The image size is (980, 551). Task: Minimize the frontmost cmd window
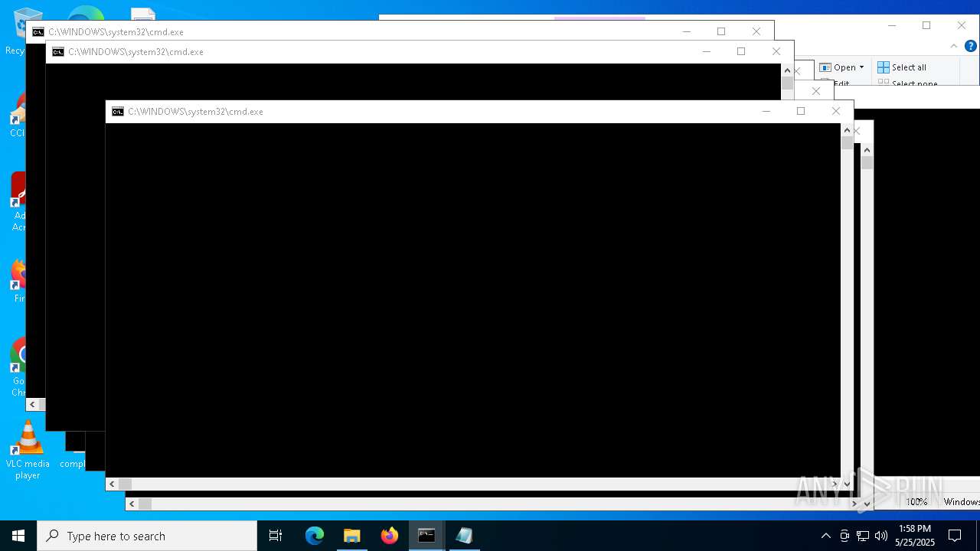point(766,112)
